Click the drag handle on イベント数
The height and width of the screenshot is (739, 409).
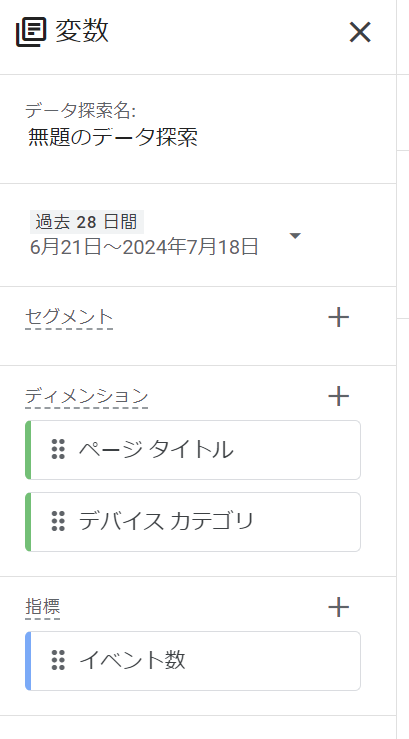click(x=58, y=660)
